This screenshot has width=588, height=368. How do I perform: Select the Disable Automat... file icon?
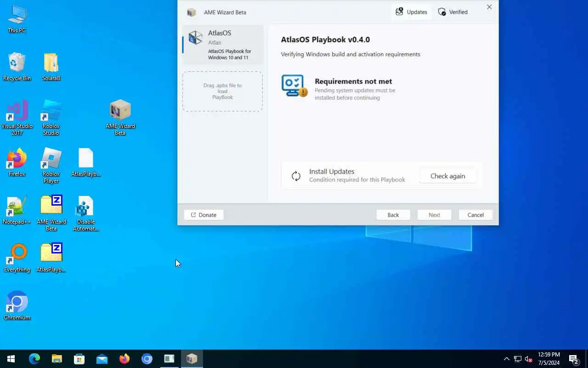[x=86, y=213]
